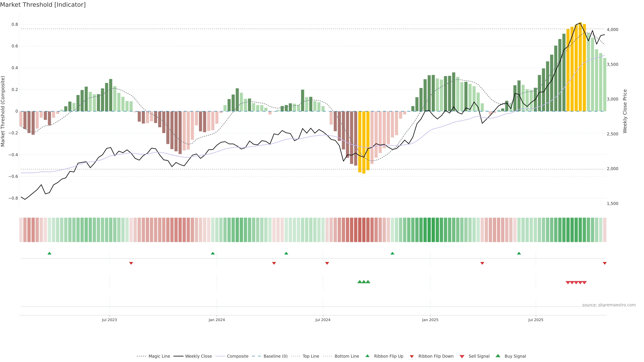Click the last red ribbon flip down marker
644x362 pixels.
coord(604,263)
